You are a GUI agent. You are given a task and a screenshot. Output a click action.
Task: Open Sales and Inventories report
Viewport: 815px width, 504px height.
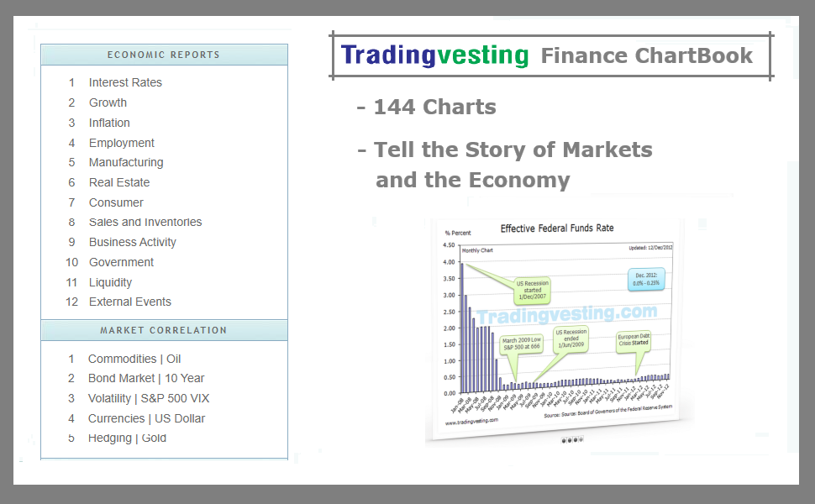145,222
